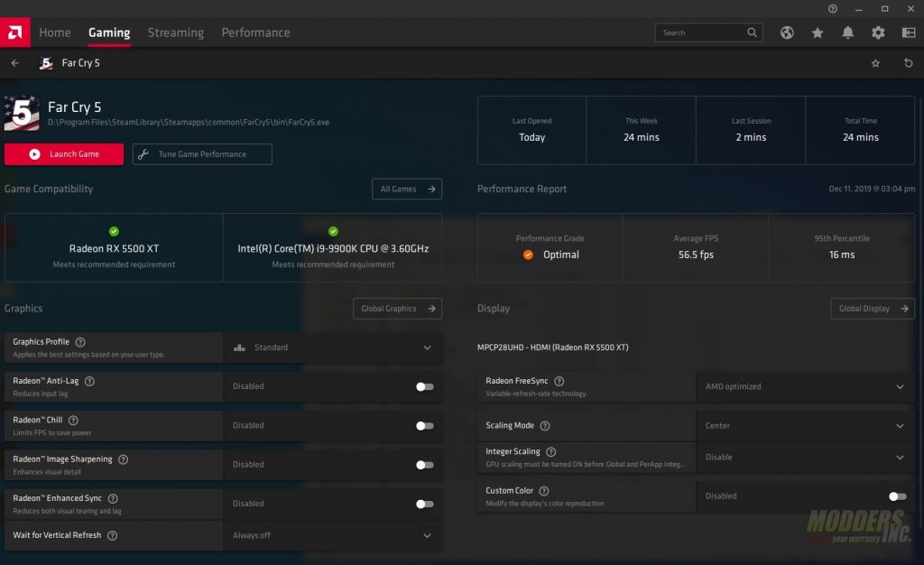Viewport: 924px width, 565px height.
Task: Switch to the Home tab
Action: (x=55, y=32)
